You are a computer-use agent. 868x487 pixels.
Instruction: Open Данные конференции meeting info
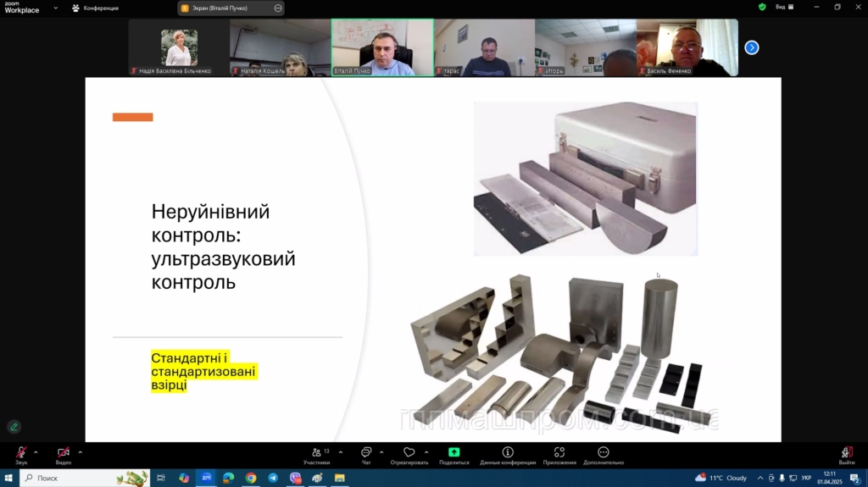tap(508, 455)
